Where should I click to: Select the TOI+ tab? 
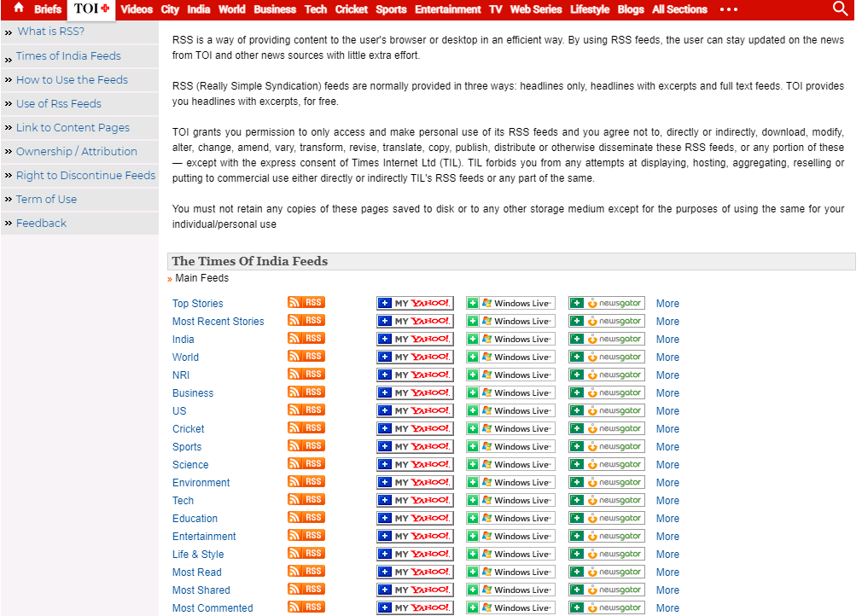click(x=91, y=9)
